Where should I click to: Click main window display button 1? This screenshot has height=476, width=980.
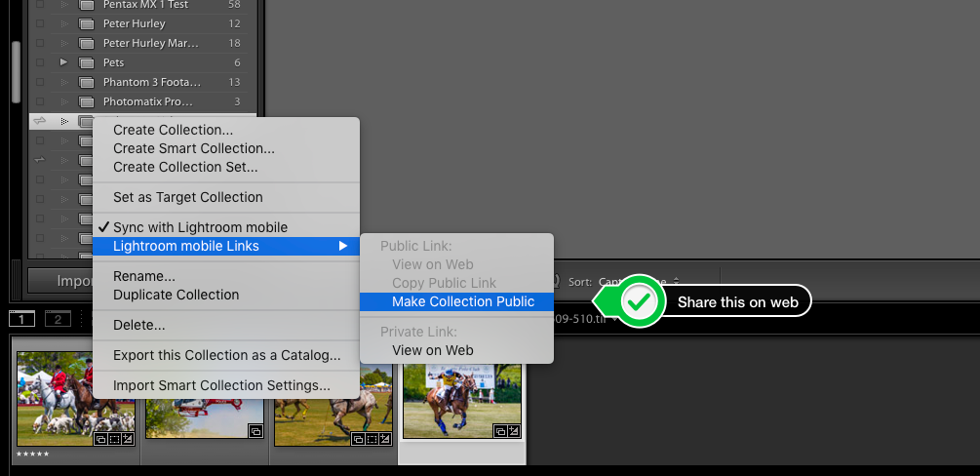pyautogui.click(x=22, y=319)
